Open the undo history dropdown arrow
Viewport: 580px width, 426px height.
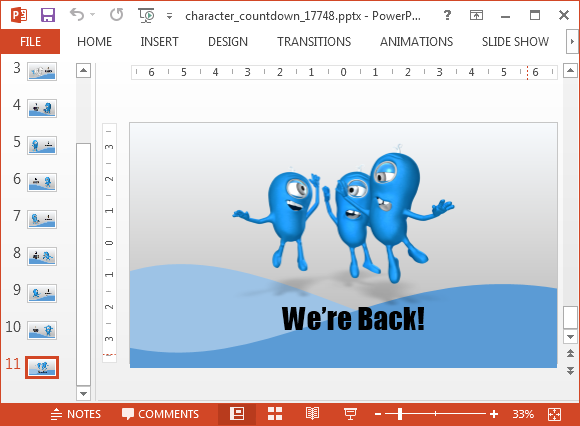pyautogui.click(x=92, y=15)
